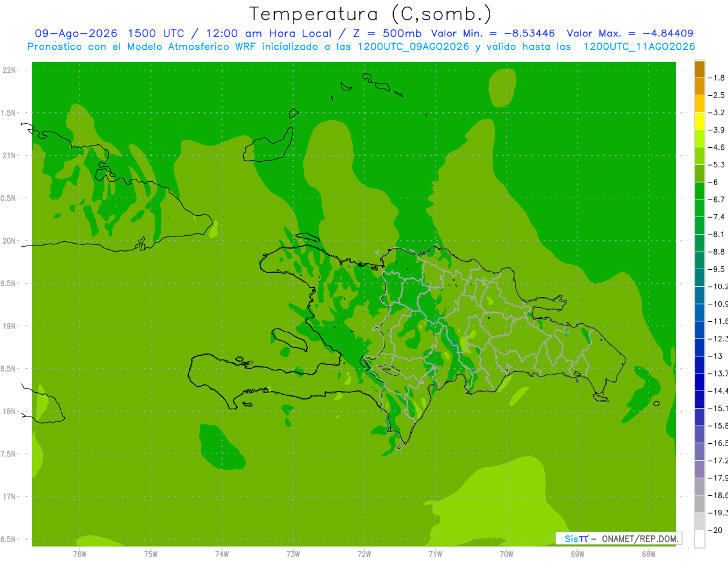
Task: Click the '17N' latitude axis label
Action: click(9, 497)
